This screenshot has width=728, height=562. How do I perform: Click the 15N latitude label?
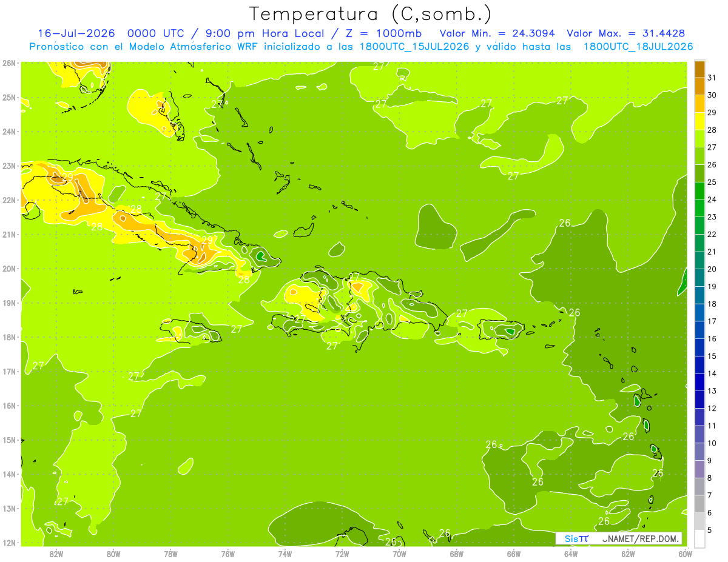coord(8,440)
